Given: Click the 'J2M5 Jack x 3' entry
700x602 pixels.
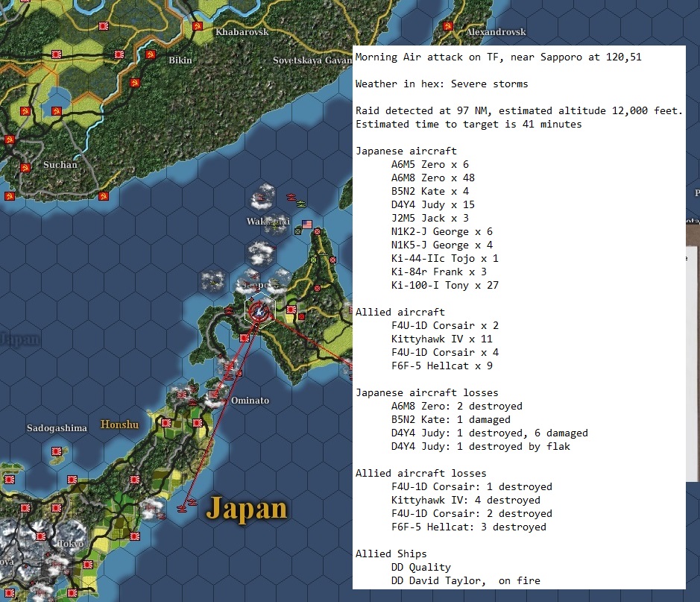Looking at the screenshot, I should tap(430, 218).
